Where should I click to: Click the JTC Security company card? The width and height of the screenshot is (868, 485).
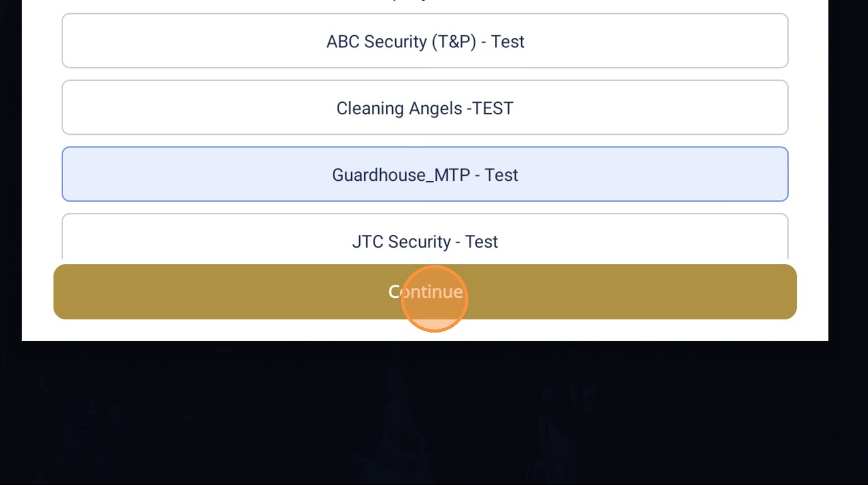click(x=425, y=241)
